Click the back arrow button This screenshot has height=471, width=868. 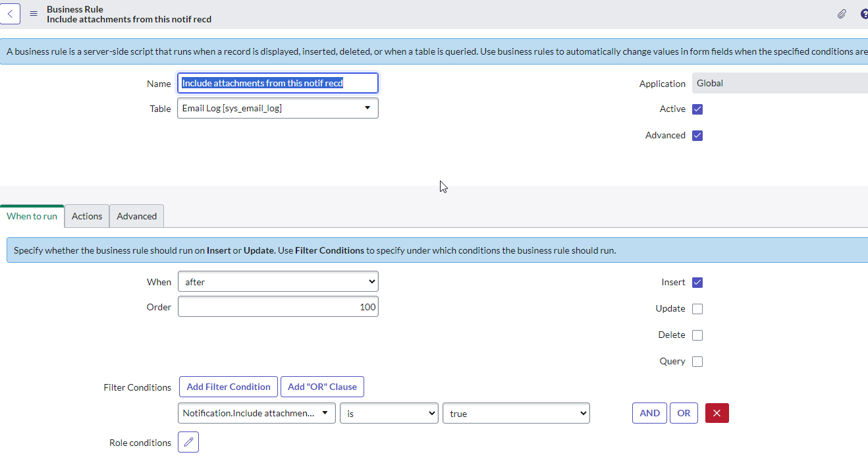click(10, 14)
